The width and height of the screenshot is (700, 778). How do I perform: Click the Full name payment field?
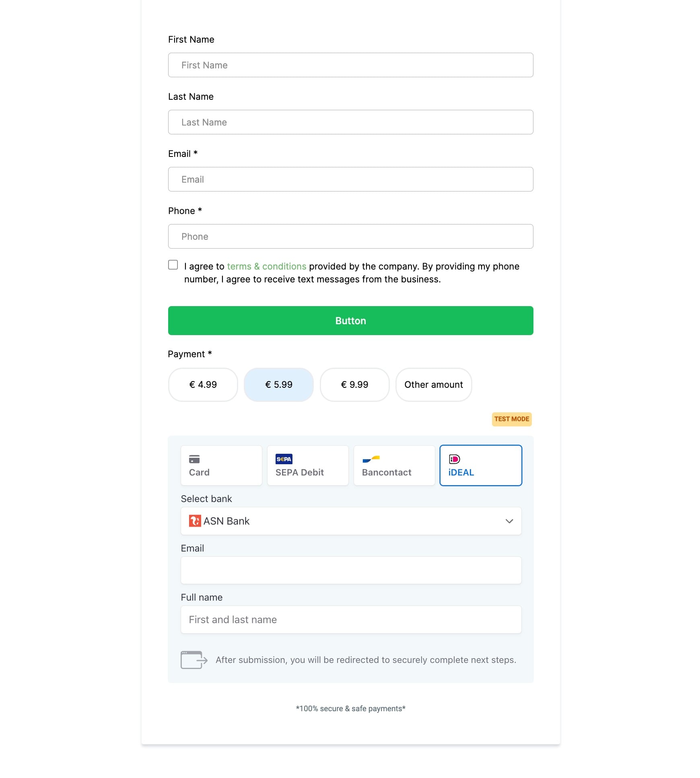point(351,620)
